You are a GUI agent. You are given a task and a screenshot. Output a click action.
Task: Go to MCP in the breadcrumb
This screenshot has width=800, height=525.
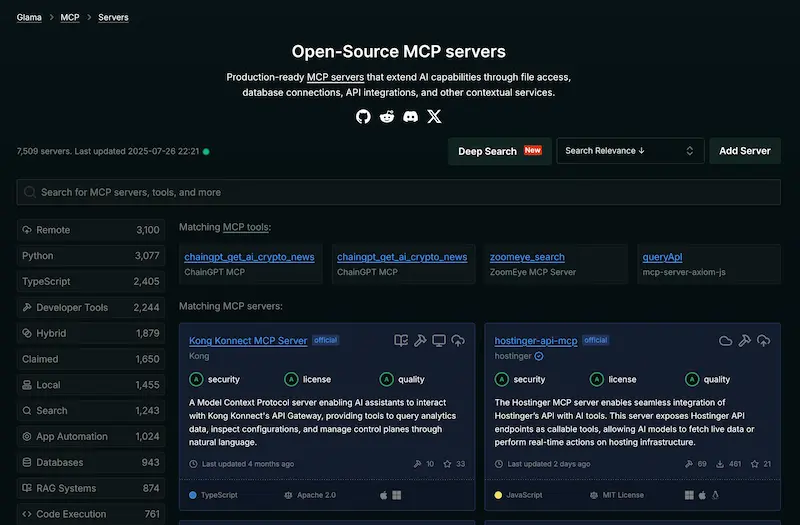[x=70, y=17]
